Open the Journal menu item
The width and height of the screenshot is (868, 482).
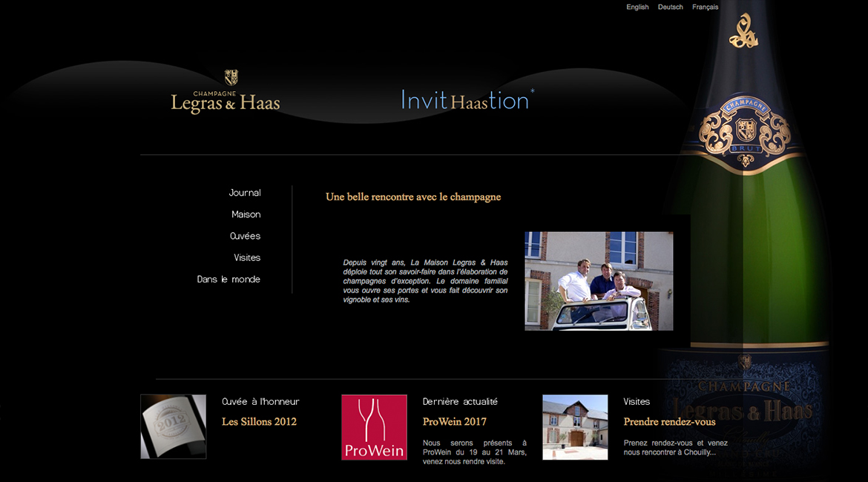point(245,193)
